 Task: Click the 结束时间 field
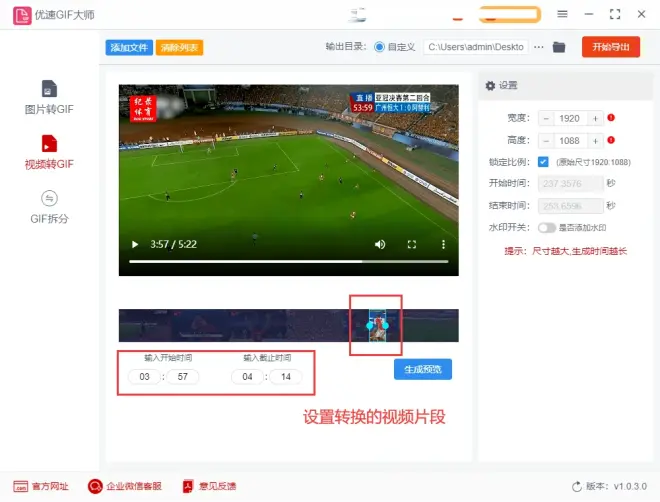click(x=570, y=206)
